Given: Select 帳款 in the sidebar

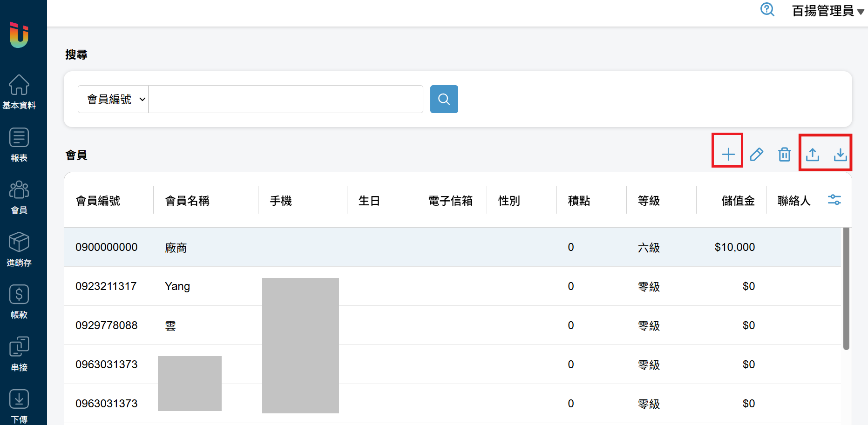Looking at the screenshot, I should 19,302.
